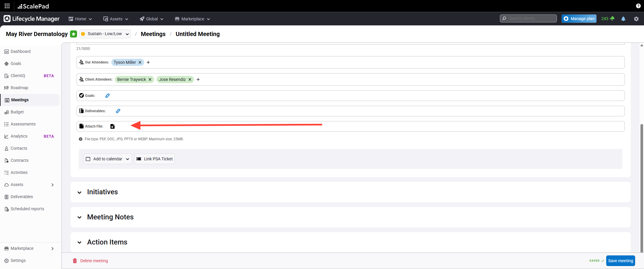644x269 pixels.
Task: Click the Goals link icon
Action: 107,96
